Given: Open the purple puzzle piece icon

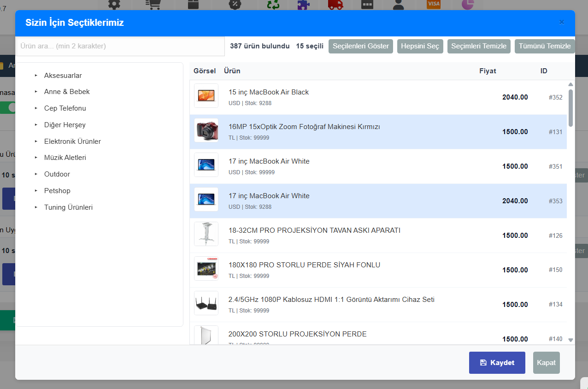Looking at the screenshot, I should pos(303,4).
